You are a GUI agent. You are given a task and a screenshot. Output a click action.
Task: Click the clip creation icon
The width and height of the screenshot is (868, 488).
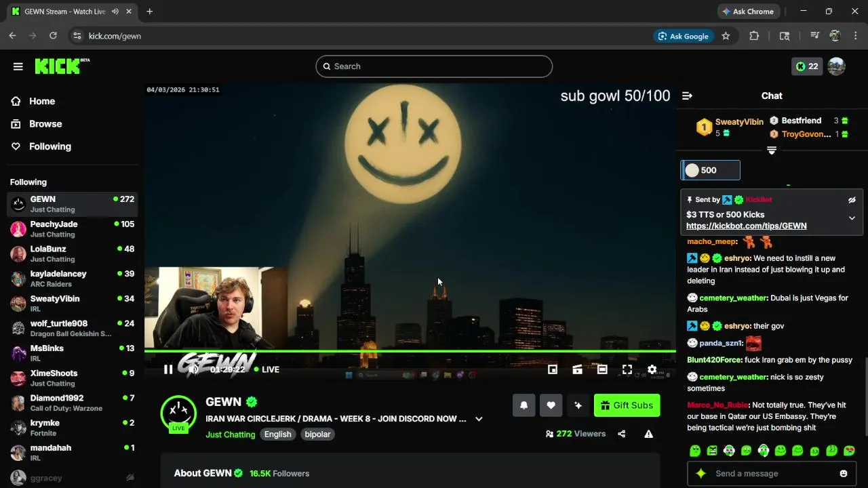tap(577, 369)
